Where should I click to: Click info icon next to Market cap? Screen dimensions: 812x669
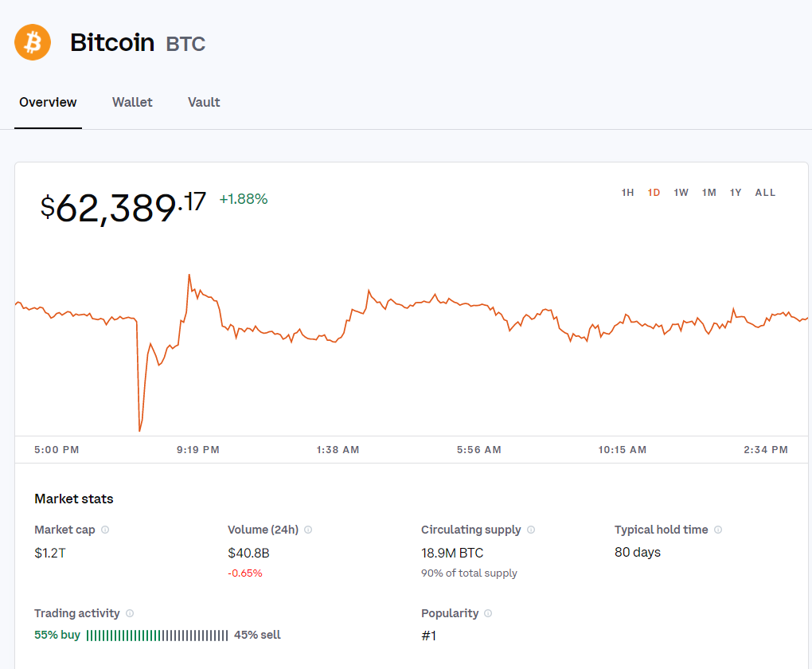pos(105,530)
